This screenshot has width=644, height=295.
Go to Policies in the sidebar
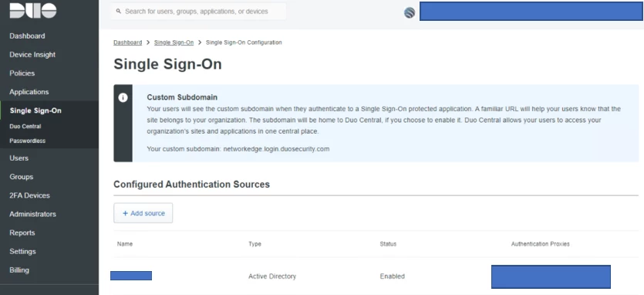[x=22, y=73]
